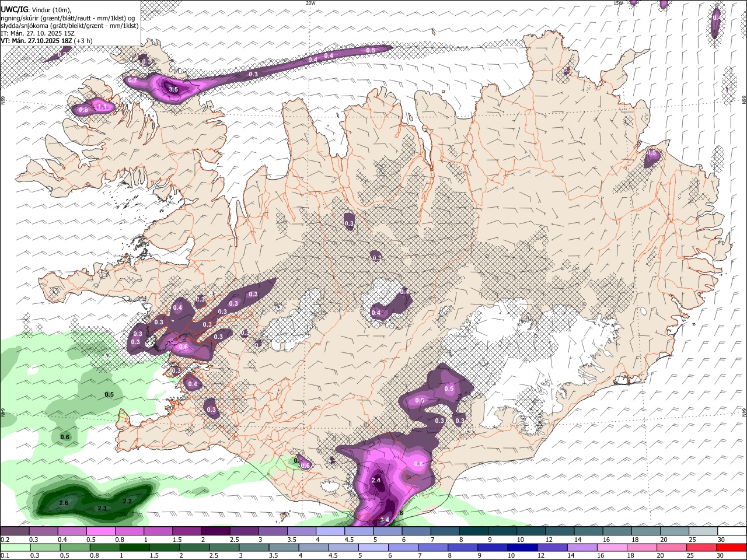
Task: Select the '1.1' value in the Westfjords
Action: tap(102, 107)
